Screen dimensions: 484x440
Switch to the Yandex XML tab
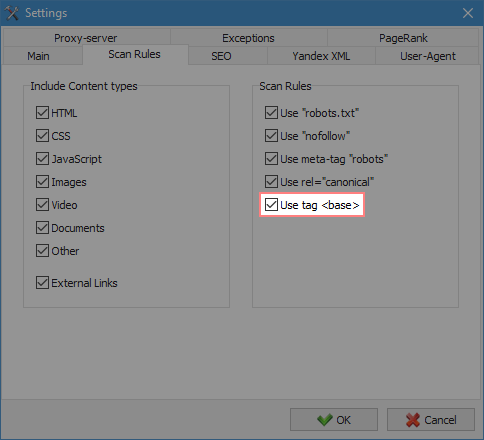[x=321, y=56]
